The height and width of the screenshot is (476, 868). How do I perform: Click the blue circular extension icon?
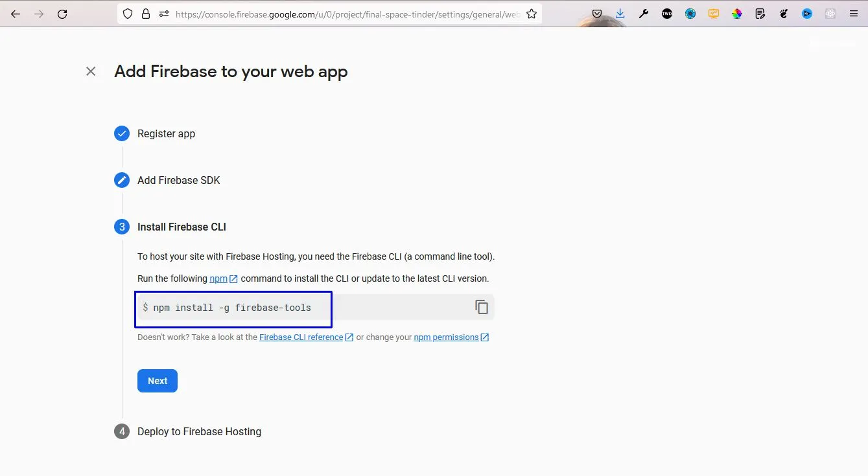click(x=690, y=14)
